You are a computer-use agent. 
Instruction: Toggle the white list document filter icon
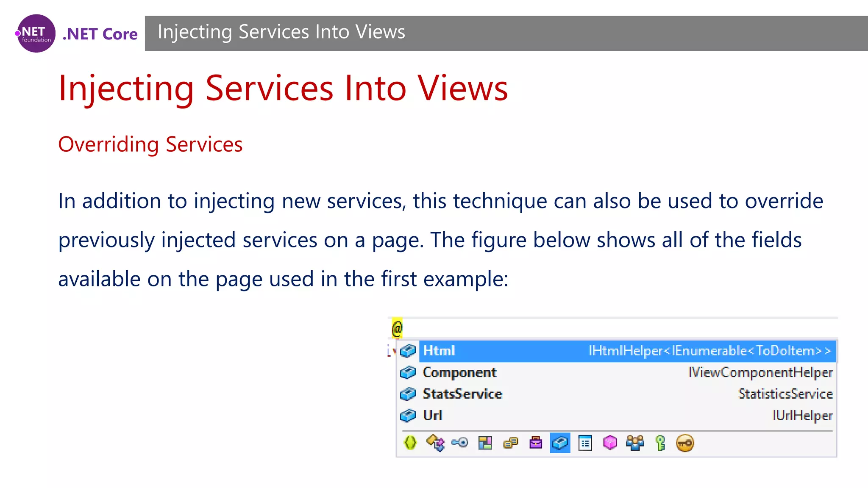pyautogui.click(x=585, y=443)
